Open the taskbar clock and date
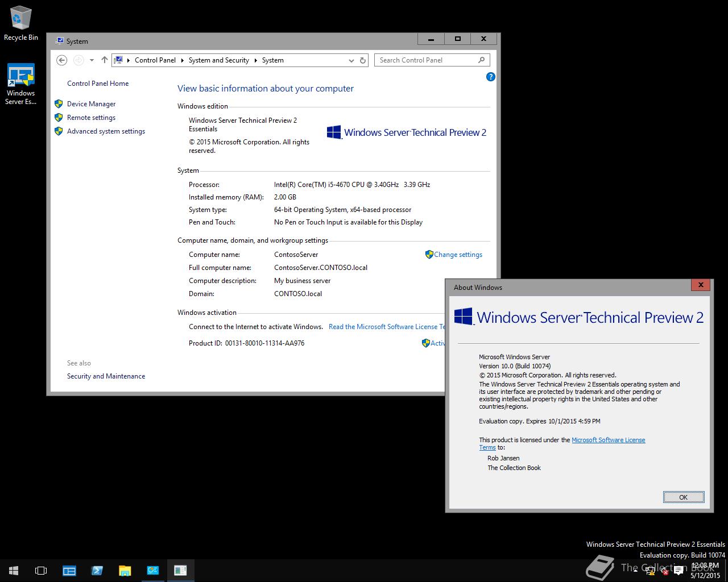The height and width of the screenshot is (582, 728). 705,571
